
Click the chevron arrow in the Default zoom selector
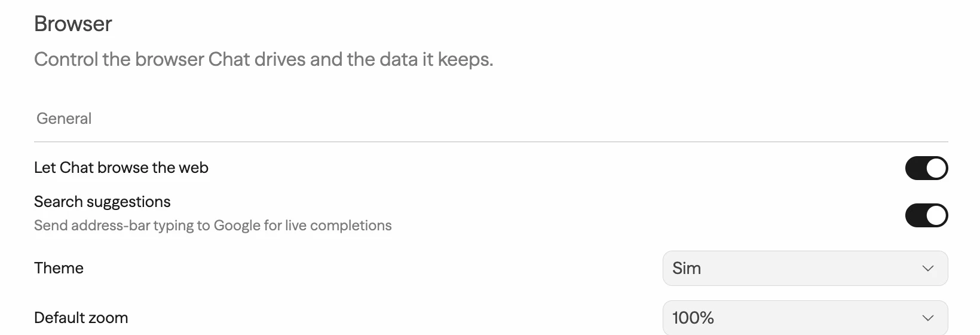tap(927, 318)
